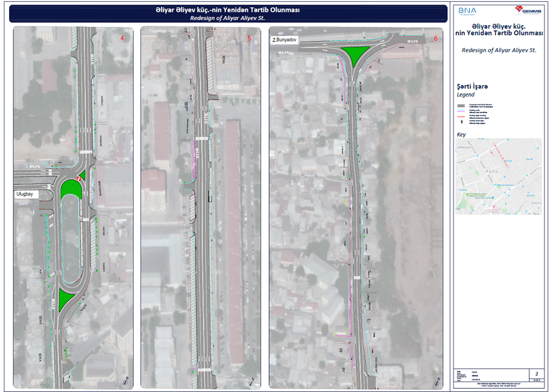This screenshot has height=392, width=549.
Task: Click the BNA logo in the title block
Action: tap(467, 10)
